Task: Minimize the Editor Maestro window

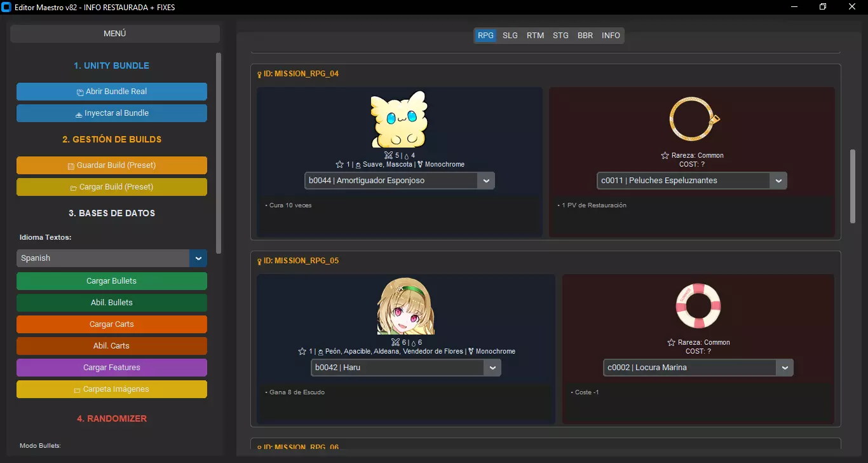Action: [794, 7]
